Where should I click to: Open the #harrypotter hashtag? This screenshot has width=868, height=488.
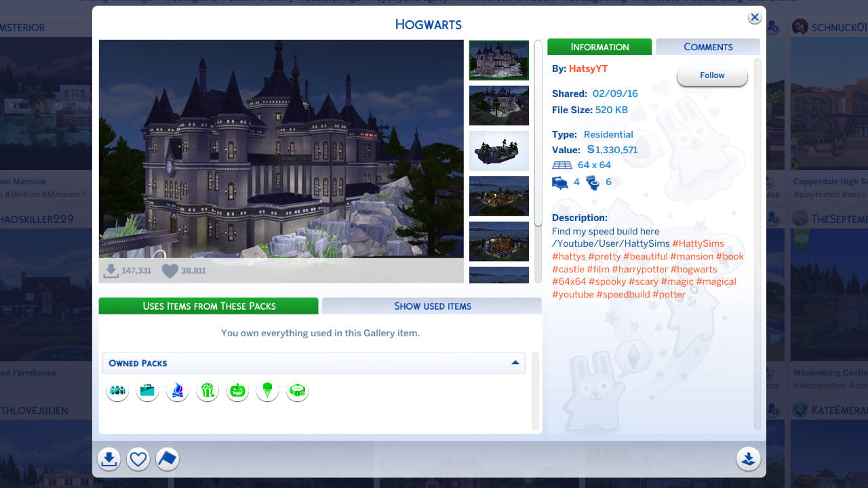pyautogui.click(x=639, y=269)
